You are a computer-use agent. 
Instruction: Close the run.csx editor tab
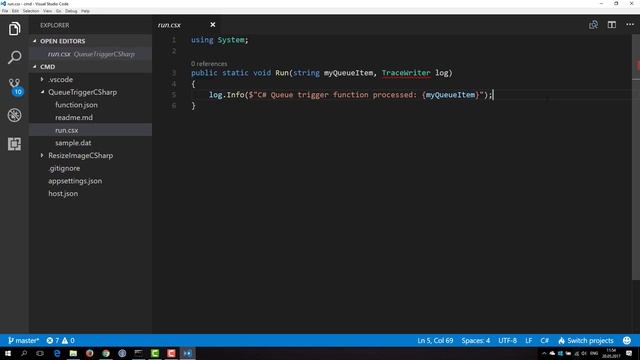(x=213, y=25)
